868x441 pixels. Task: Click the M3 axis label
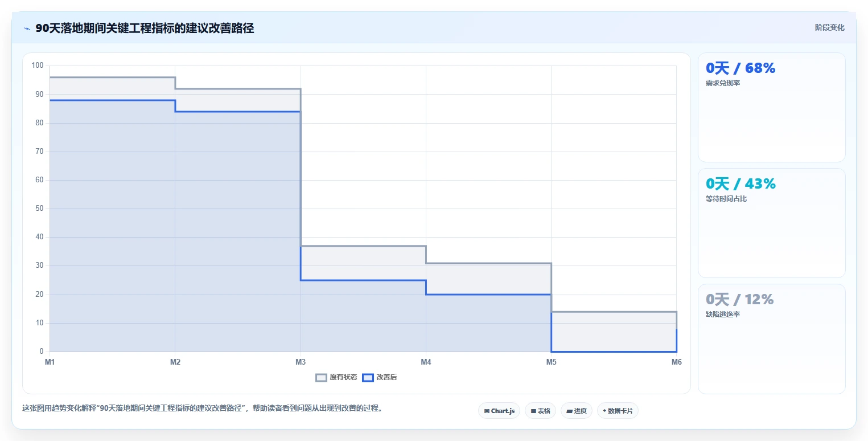pos(300,362)
